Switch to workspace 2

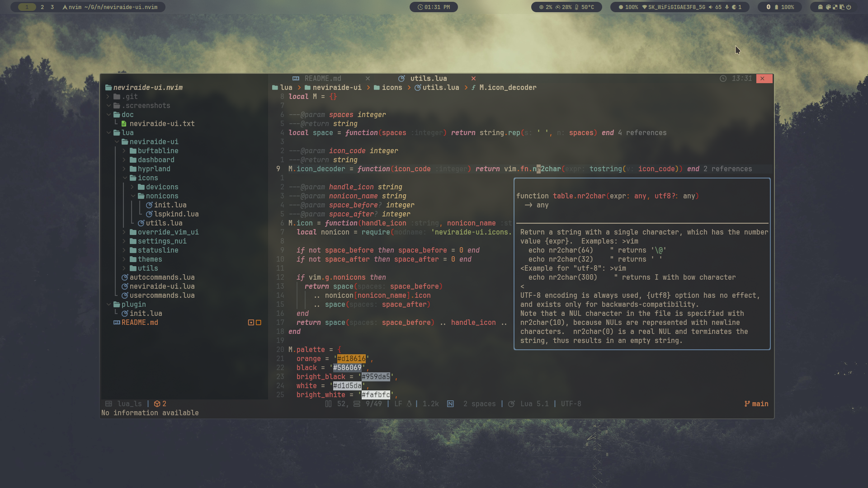(x=42, y=7)
